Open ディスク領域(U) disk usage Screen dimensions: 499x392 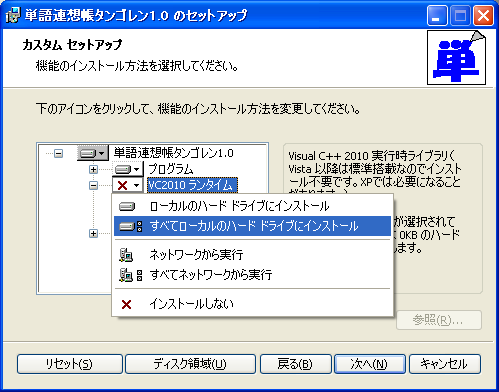tap(190, 364)
